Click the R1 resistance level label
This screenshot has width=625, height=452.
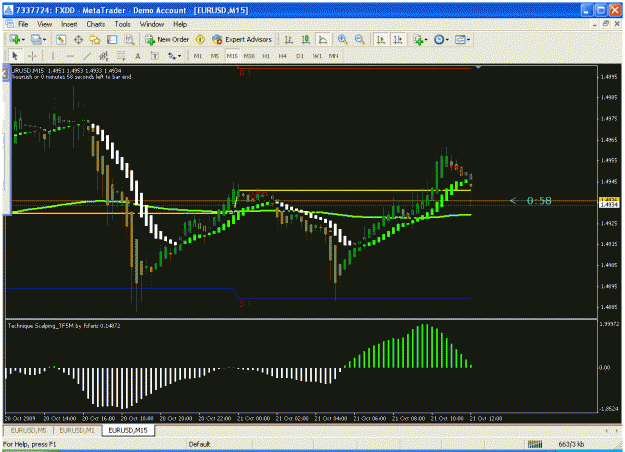(x=245, y=73)
